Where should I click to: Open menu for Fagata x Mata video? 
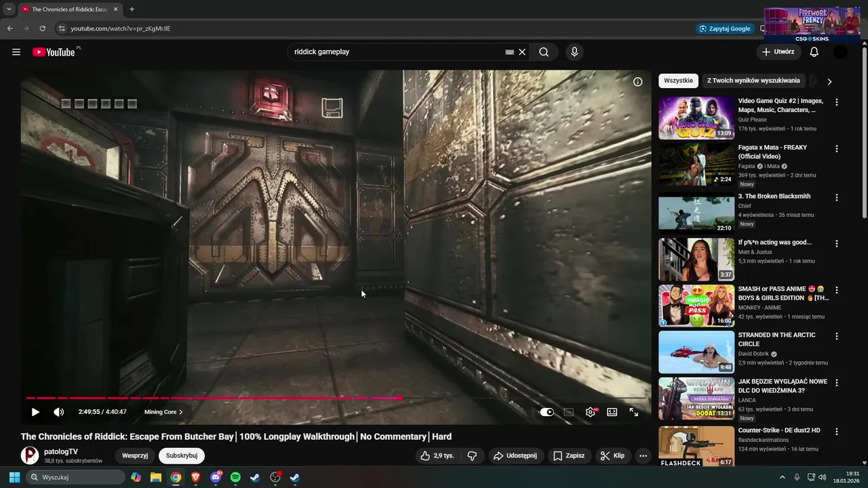[836, 148]
